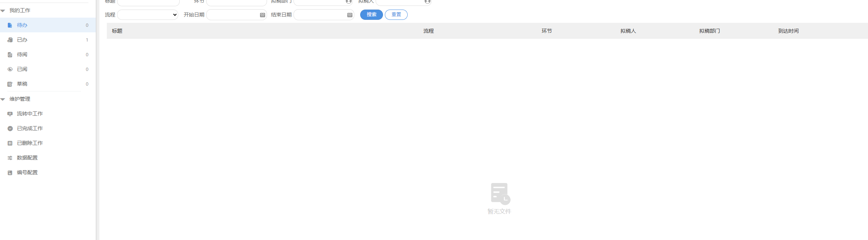The width and height of the screenshot is (868, 240).
Task: Click the 待办 document icon in sidebar
Action: [10, 25]
